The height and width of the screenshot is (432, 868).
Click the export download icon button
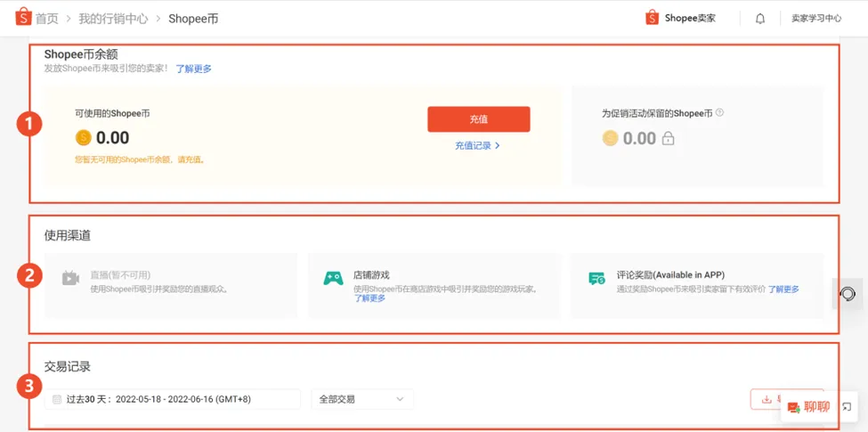pyautogui.click(x=767, y=399)
